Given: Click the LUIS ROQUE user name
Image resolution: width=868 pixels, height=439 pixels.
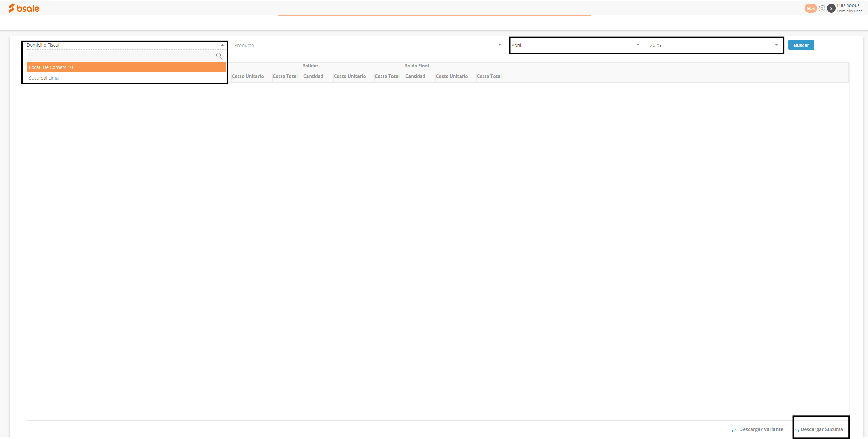Looking at the screenshot, I should pyautogui.click(x=848, y=6).
